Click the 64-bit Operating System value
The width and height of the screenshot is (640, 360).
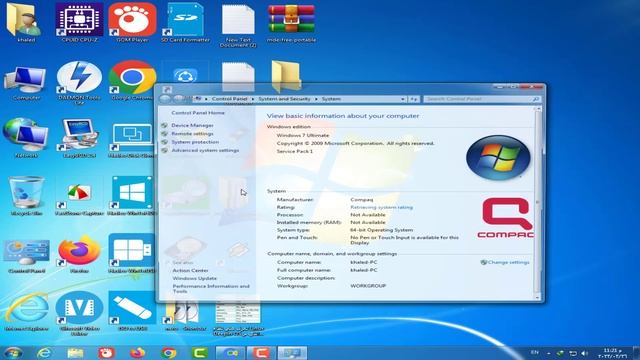382,230
